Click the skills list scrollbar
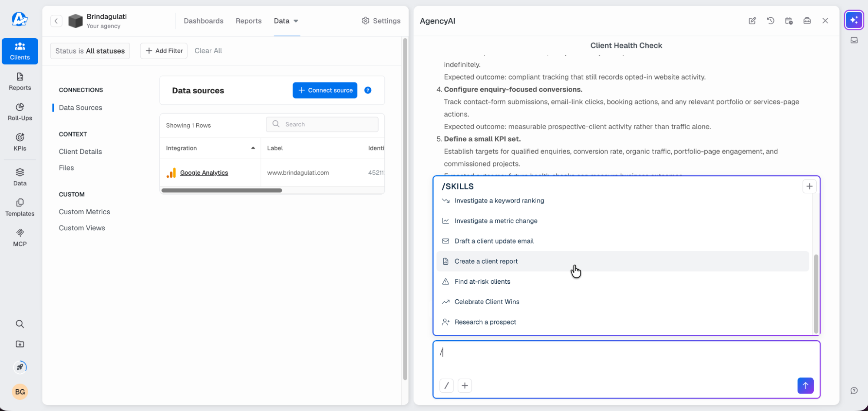 click(x=816, y=293)
